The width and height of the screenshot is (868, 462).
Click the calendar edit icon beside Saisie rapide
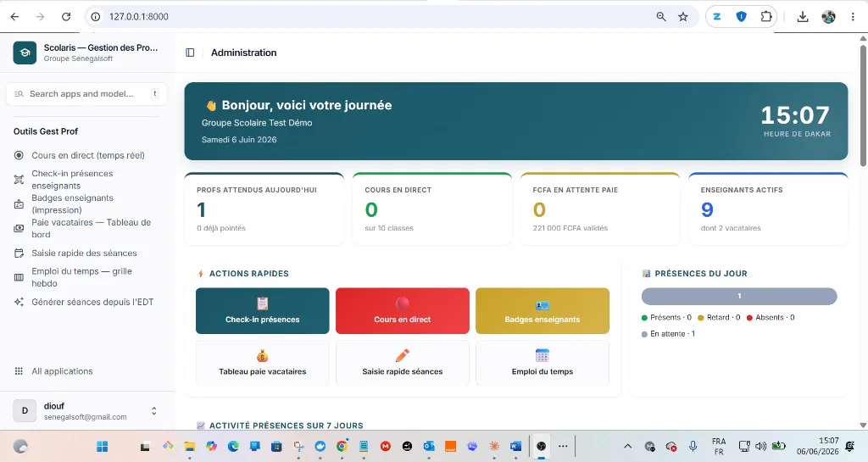(x=19, y=253)
